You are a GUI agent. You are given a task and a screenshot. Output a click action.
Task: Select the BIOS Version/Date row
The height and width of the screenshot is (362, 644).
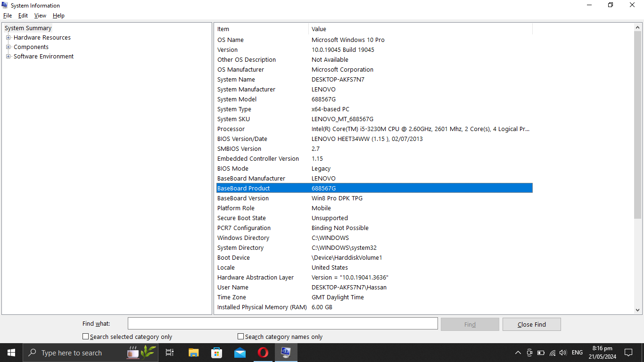[x=374, y=139]
